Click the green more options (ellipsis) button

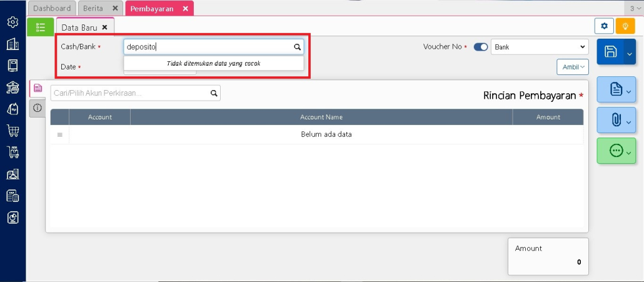(616, 151)
